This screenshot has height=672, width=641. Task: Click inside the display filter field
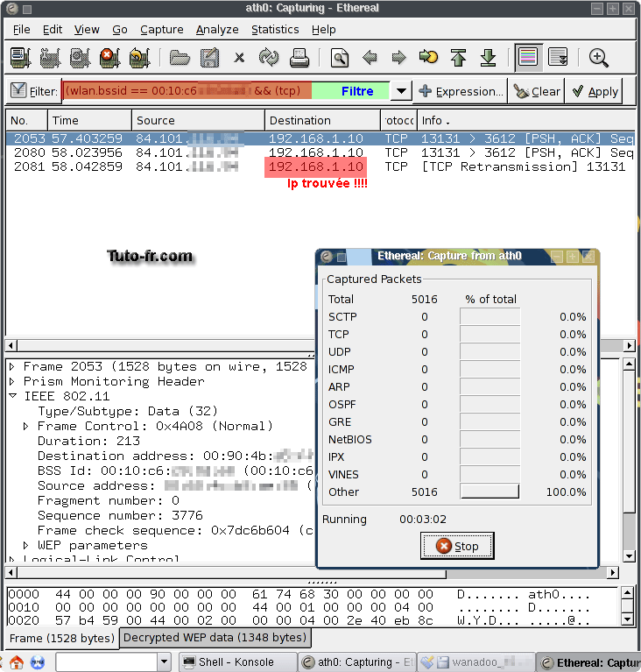pyautogui.click(x=226, y=91)
